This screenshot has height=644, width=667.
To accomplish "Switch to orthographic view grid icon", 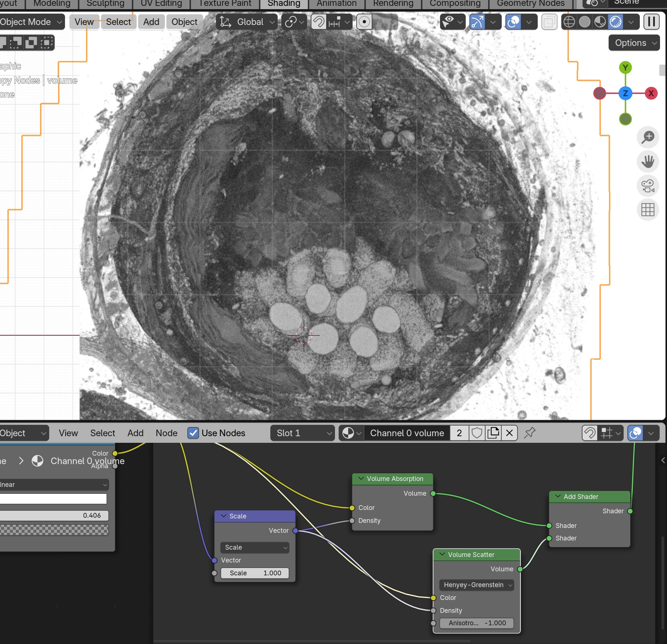I will point(648,210).
